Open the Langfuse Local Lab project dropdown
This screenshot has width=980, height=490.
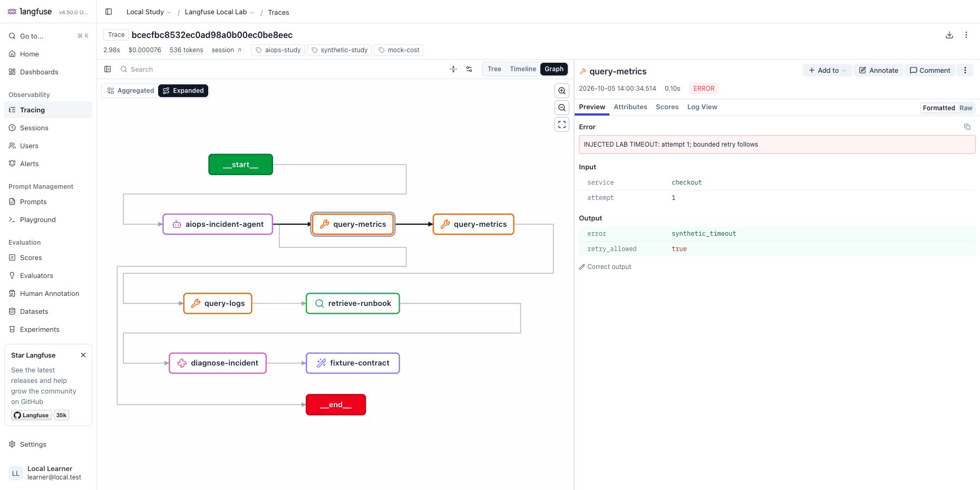pyautogui.click(x=219, y=12)
